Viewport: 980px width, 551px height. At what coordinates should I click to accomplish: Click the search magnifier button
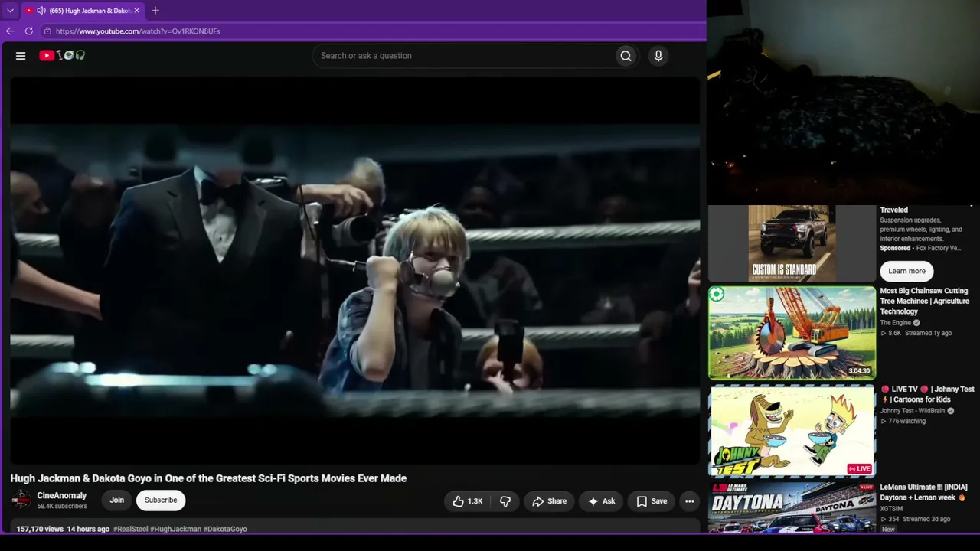click(x=626, y=56)
